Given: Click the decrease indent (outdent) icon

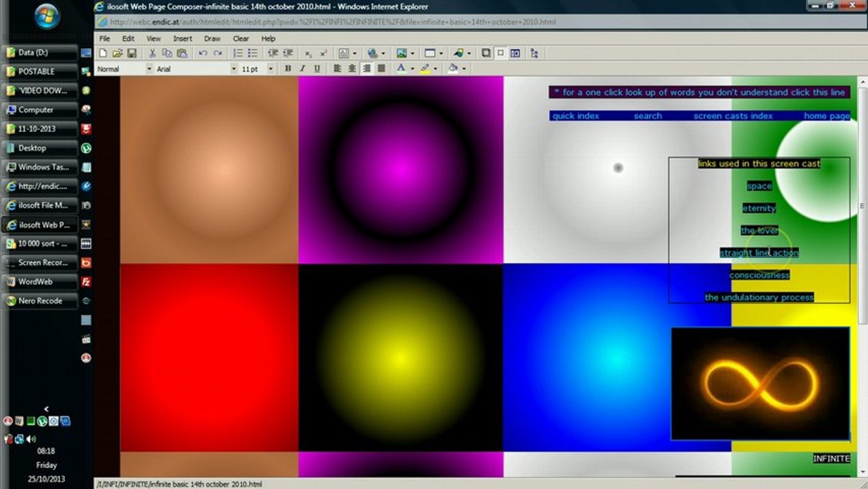Looking at the screenshot, I should pyautogui.click(x=273, y=53).
